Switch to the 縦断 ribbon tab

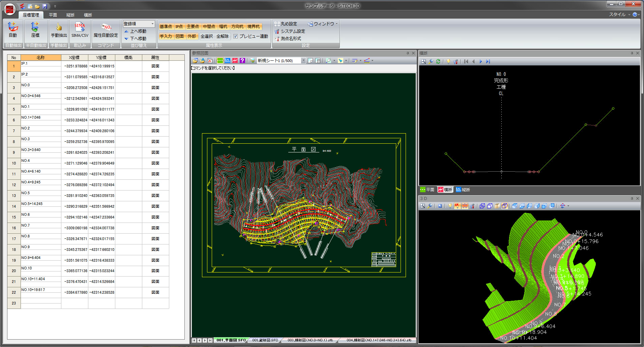click(70, 15)
